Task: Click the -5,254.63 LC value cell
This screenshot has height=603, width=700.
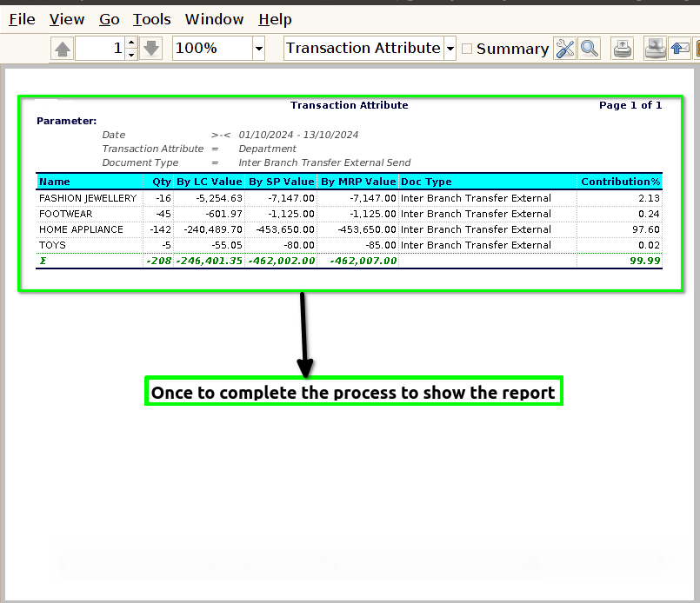Action: [x=219, y=198]
